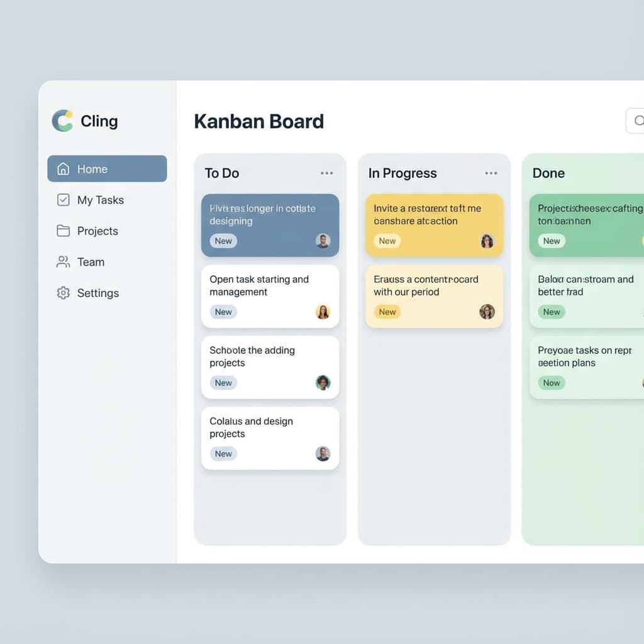Select the Settings sidebar entry
Viewport: 644px width, 644px height.
[x=98, y=293]
